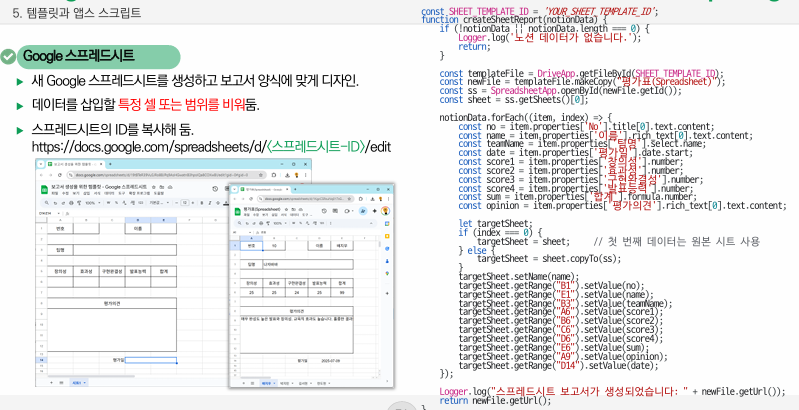799x410 pixels.
Task: Open the all-sheets list in the template window
Action: pos(61,382)
